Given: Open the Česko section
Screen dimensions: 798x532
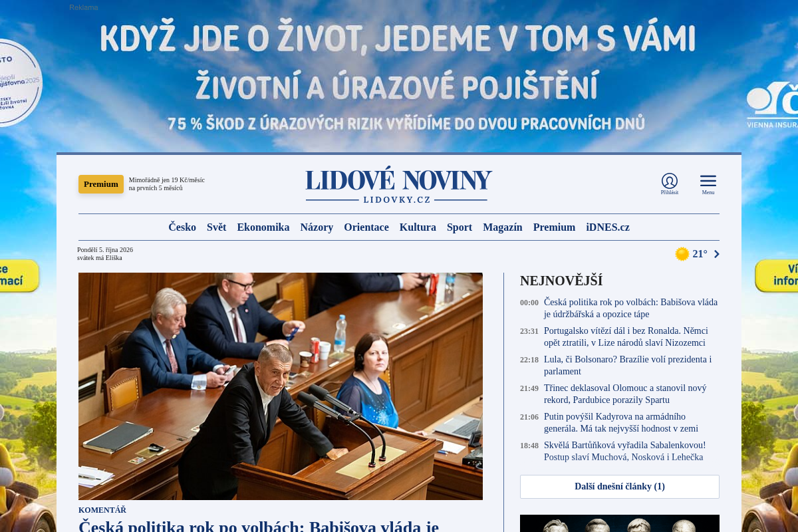Looking at the screenshot, I should (x=182, y=227).
